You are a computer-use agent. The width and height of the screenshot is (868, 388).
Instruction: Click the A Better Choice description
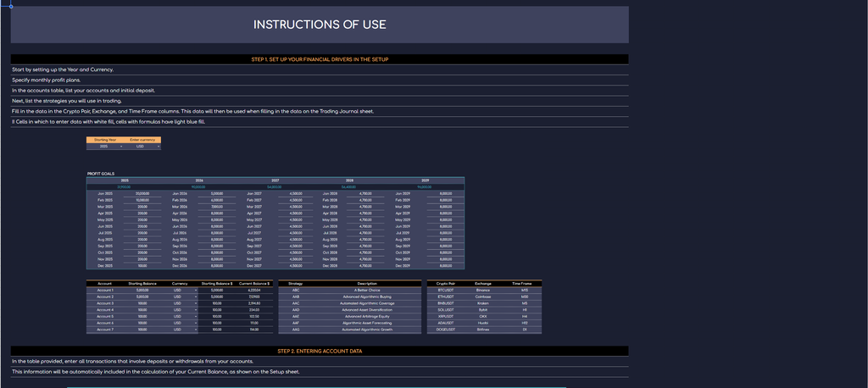367,290
